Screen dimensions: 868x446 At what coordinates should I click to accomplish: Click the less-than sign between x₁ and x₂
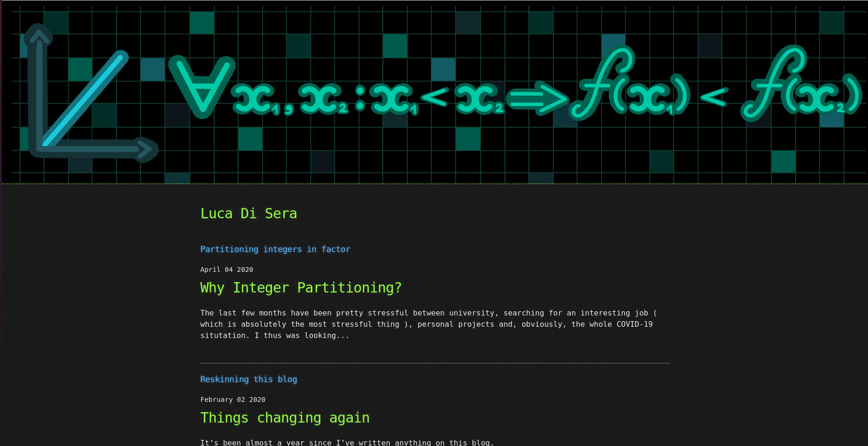point(434,97)
